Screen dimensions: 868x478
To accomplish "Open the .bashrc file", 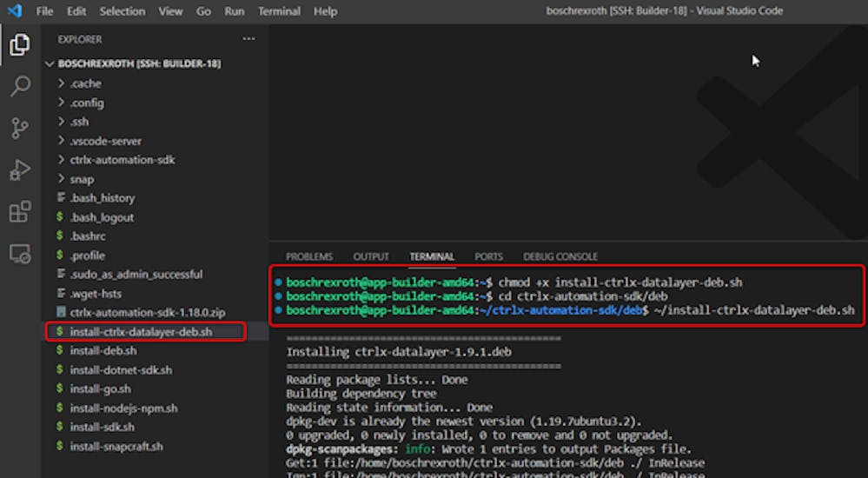I will coord(88,236).
